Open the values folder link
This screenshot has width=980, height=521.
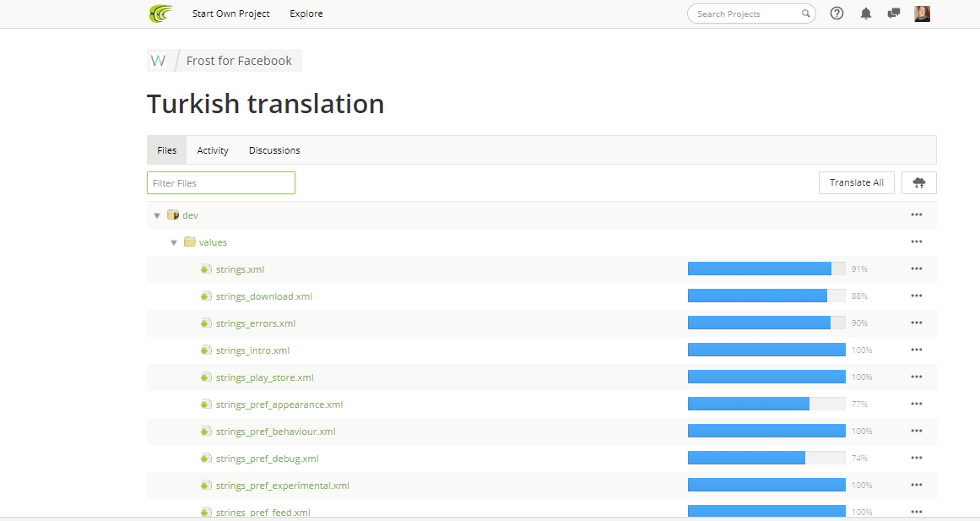click(213, 242)
